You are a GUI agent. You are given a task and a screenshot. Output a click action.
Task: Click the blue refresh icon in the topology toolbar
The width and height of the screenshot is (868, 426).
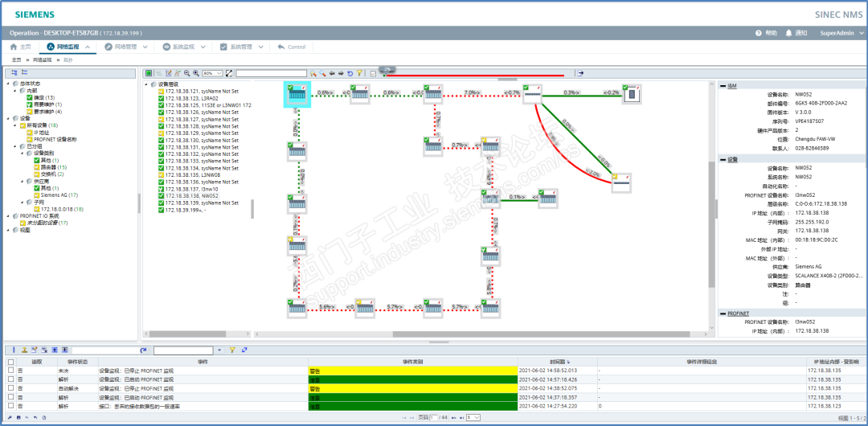[x=350, y=73]
